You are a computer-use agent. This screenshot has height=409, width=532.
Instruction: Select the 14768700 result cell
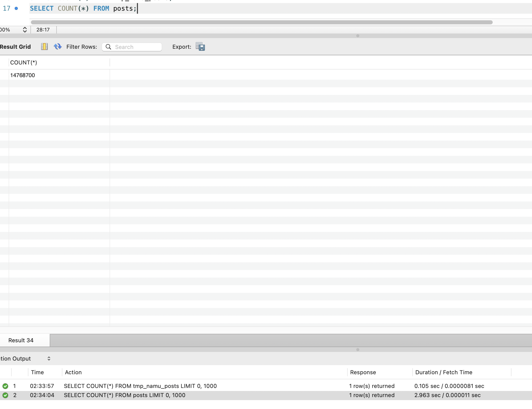(x=23, y=75)
